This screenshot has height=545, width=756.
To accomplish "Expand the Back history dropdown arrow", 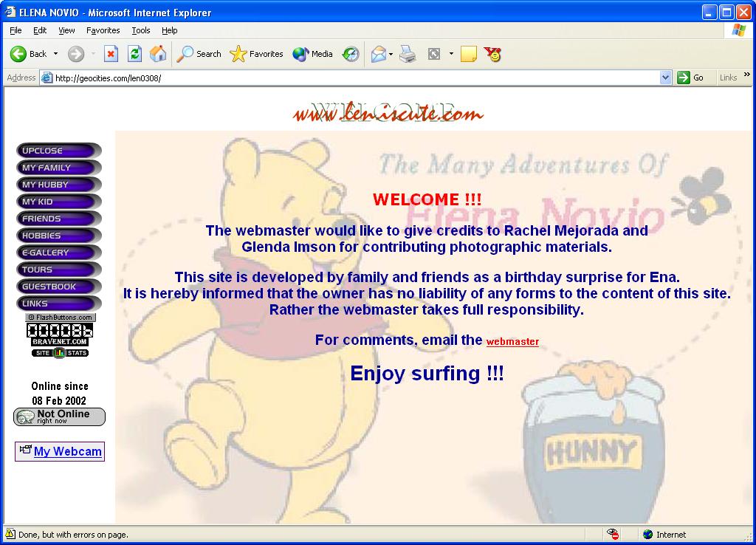I will pyautogui.click(x=55, y=54).
